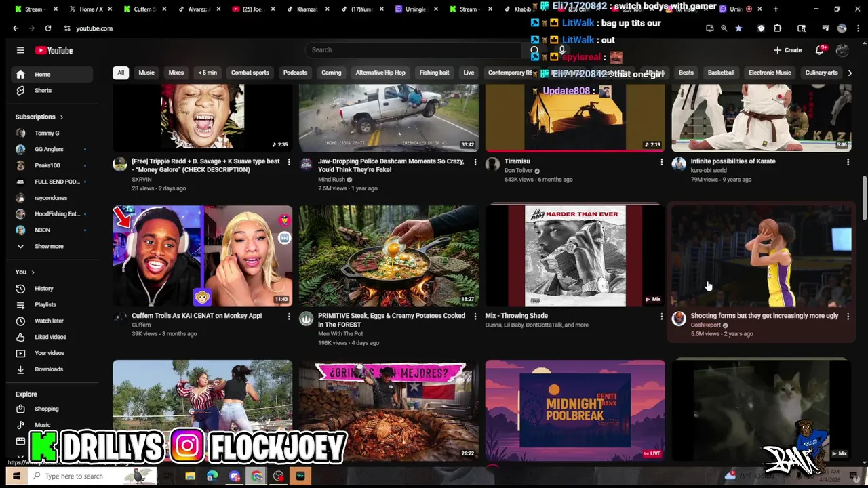Click the browser address bar

380,28
